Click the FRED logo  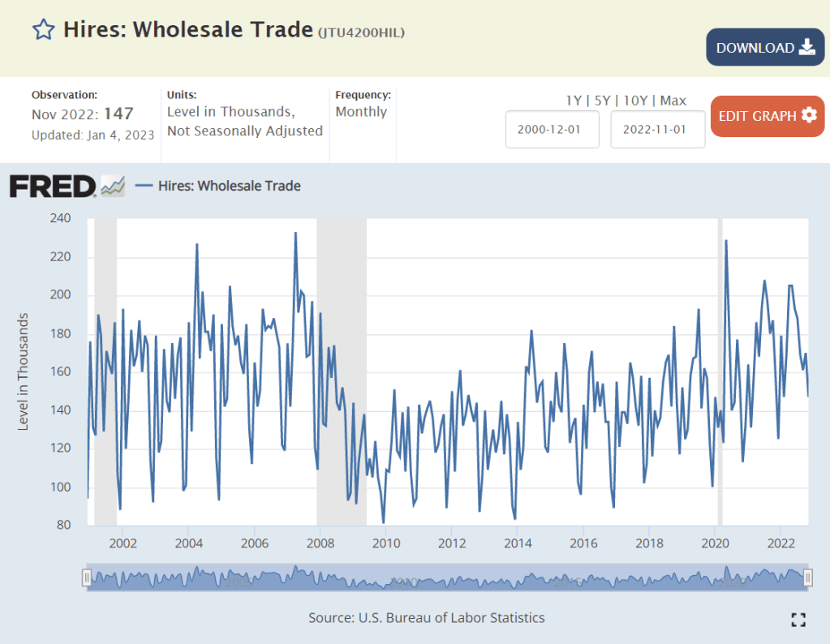coord(53,187)
